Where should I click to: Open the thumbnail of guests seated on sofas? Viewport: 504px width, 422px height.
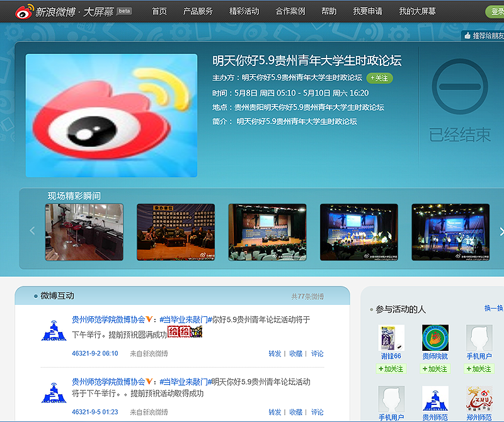point(176,232)
